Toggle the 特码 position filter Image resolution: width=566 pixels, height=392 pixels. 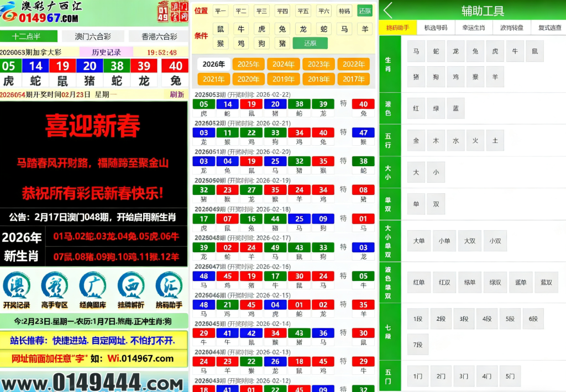coord(344,10)
